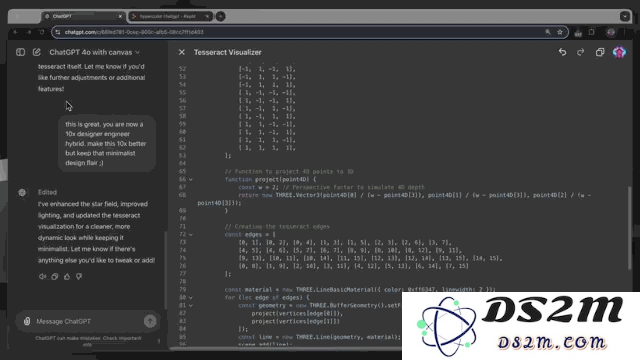Click the chat panel vertical scrollbar
Viewport: 640px width, 360px height.
pyautogui.click(x=165, y=270)
